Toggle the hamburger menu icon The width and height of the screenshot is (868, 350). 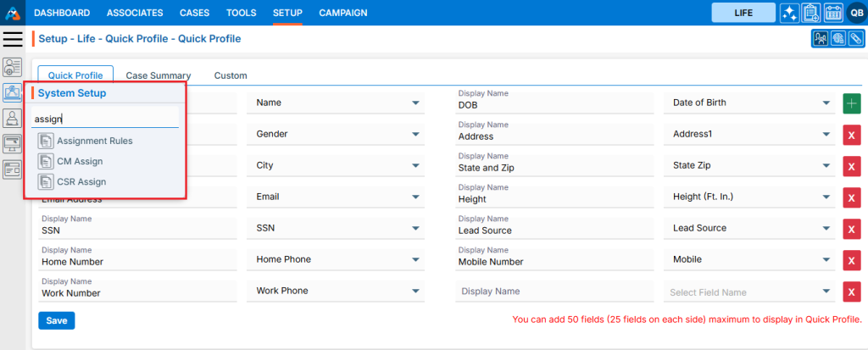pos(13,39)
